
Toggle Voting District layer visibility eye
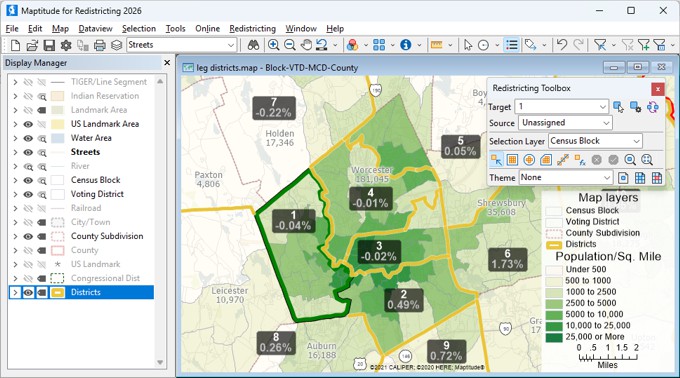click(x=28, y=194)
